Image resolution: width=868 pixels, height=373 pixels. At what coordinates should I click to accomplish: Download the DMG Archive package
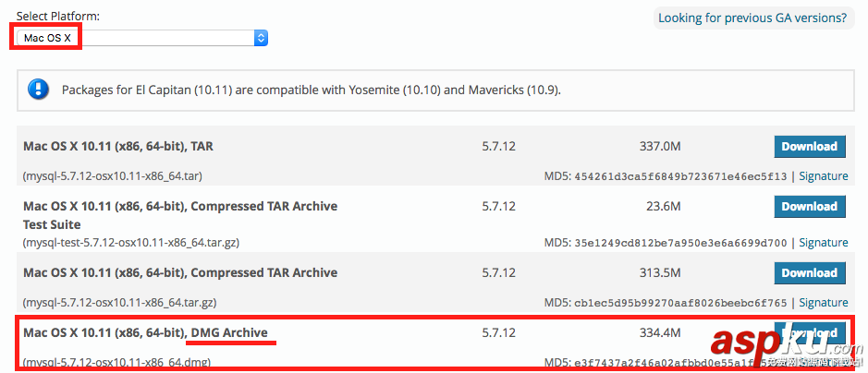[810, 332]
